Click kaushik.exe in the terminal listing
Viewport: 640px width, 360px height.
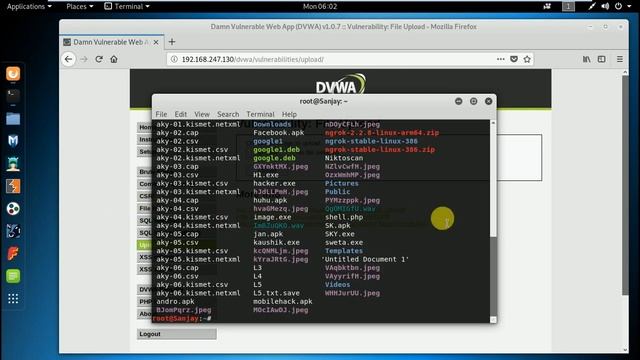click(276, 242)
